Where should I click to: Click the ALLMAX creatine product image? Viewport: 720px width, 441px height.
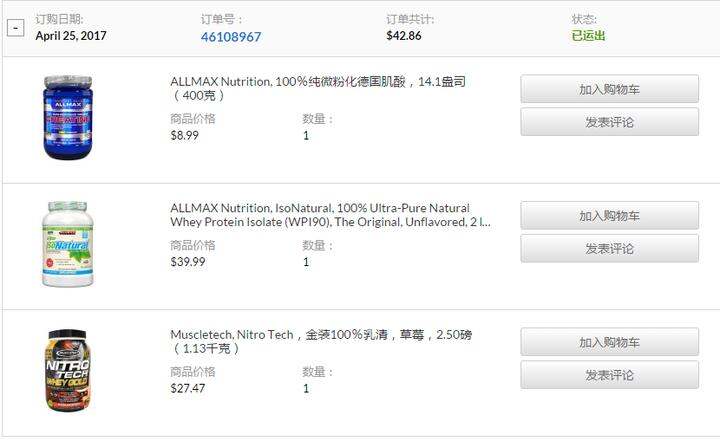click(x=68, y=117)
